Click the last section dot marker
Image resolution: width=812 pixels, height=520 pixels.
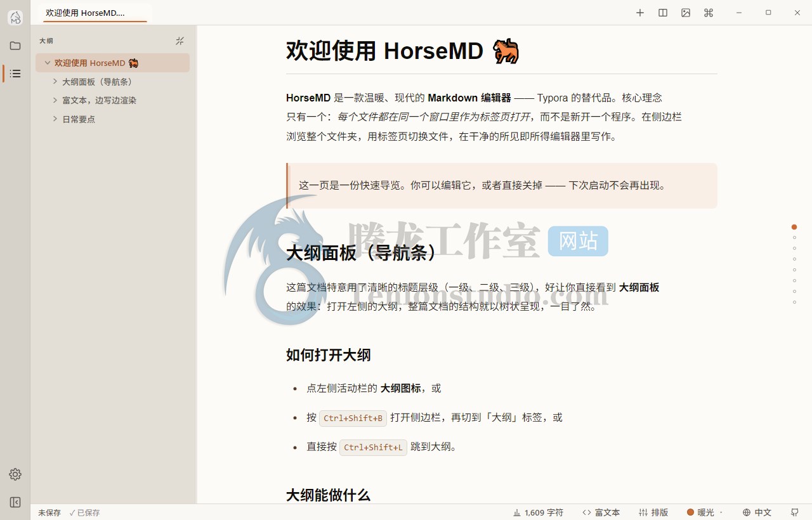(x=794, y=302)
